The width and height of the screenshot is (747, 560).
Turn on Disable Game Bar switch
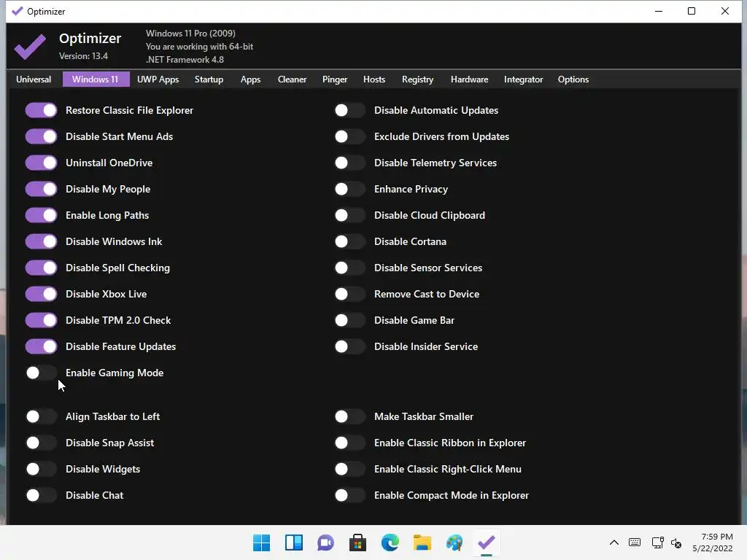[x=349, y=320]
